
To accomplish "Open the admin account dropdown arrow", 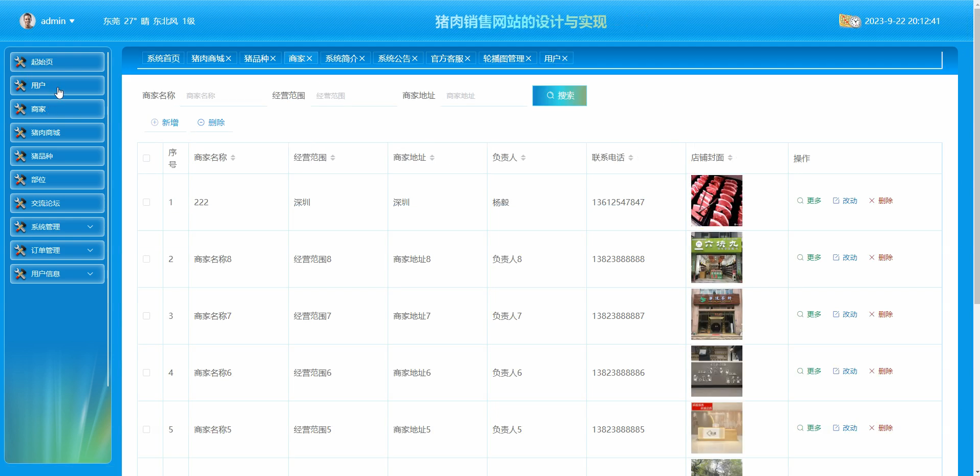I will pos(72,21).
